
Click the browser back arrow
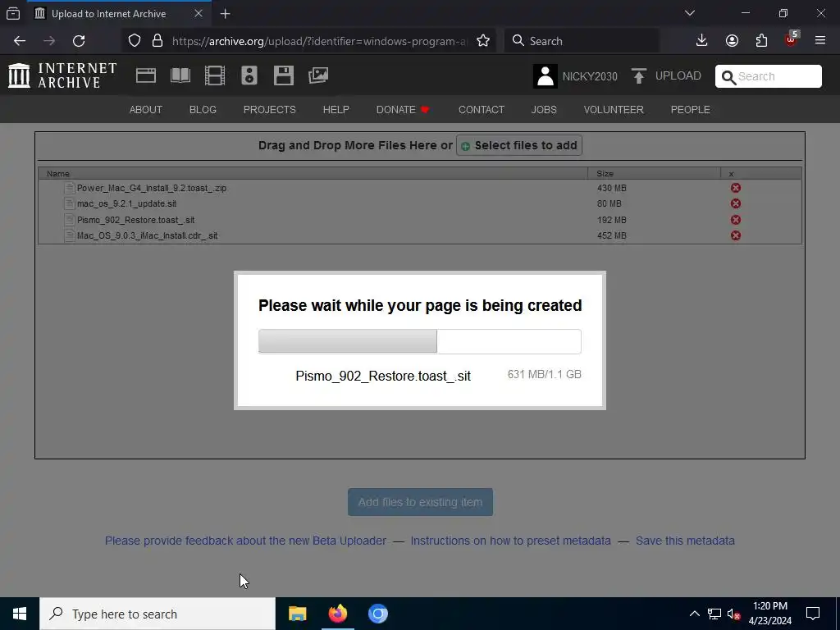tap(20, 41)
